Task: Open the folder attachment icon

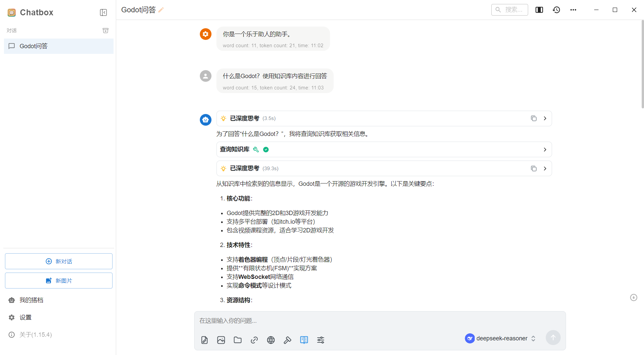Action: click(x=238, y=340)
